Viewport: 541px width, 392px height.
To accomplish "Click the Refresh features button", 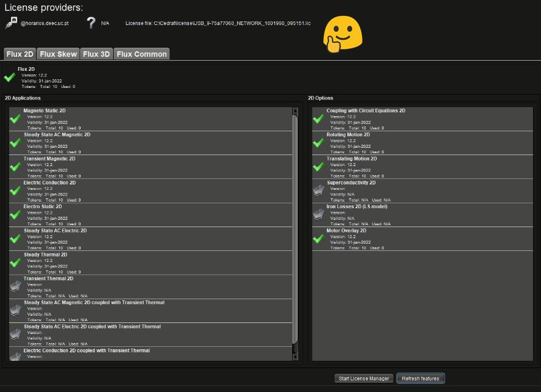I will coord(420,379).
